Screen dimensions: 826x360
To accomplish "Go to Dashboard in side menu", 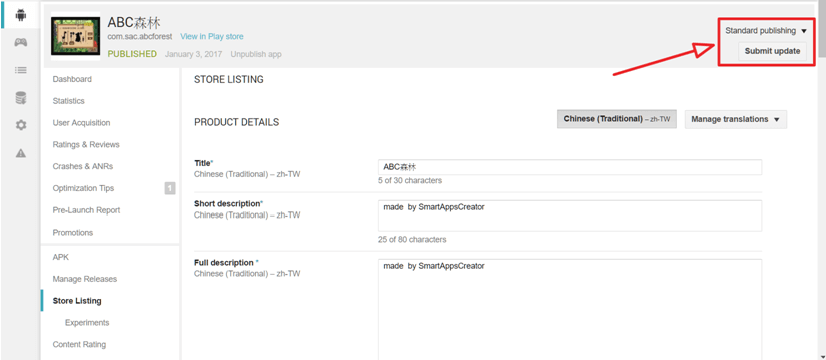I will (72, 79).
